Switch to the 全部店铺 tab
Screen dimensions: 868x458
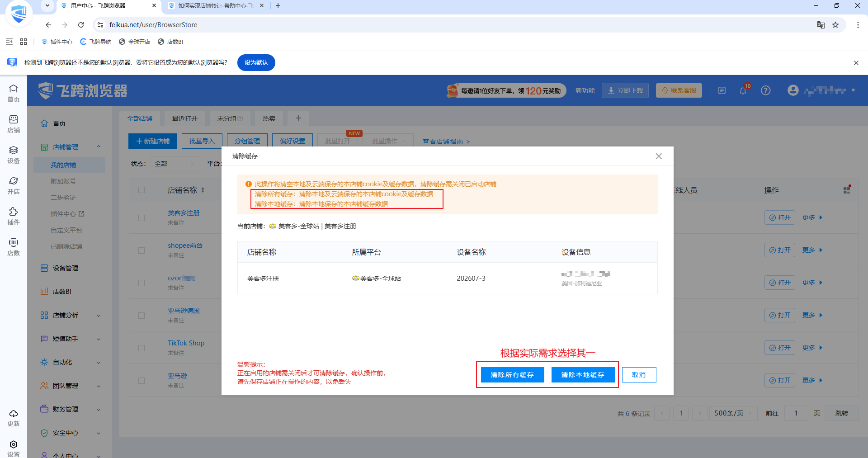pos(140,118)
